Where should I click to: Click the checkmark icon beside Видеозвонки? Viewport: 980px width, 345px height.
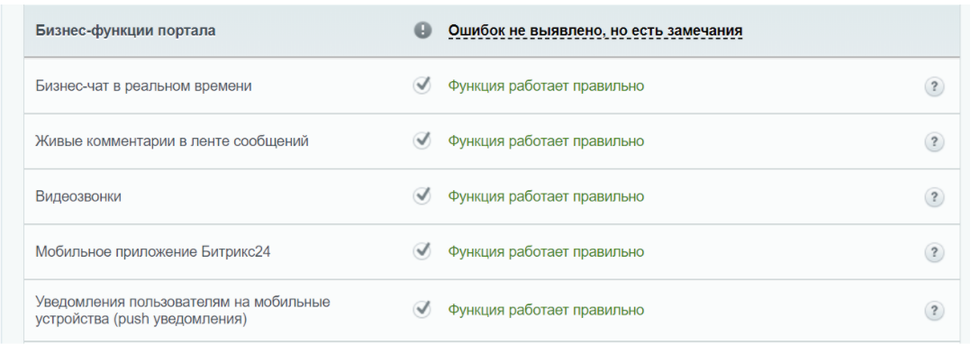click(423, 195)
